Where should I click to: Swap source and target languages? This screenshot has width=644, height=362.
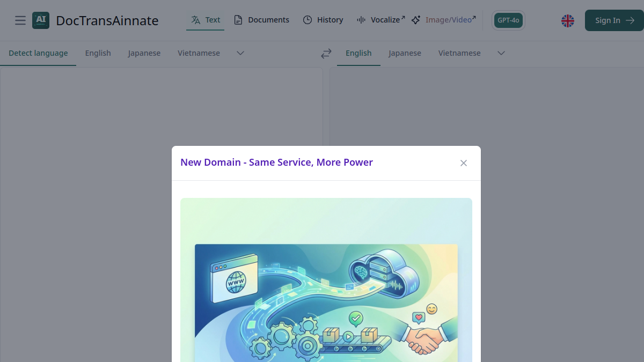pyautogui.click(x=326, y=53)
